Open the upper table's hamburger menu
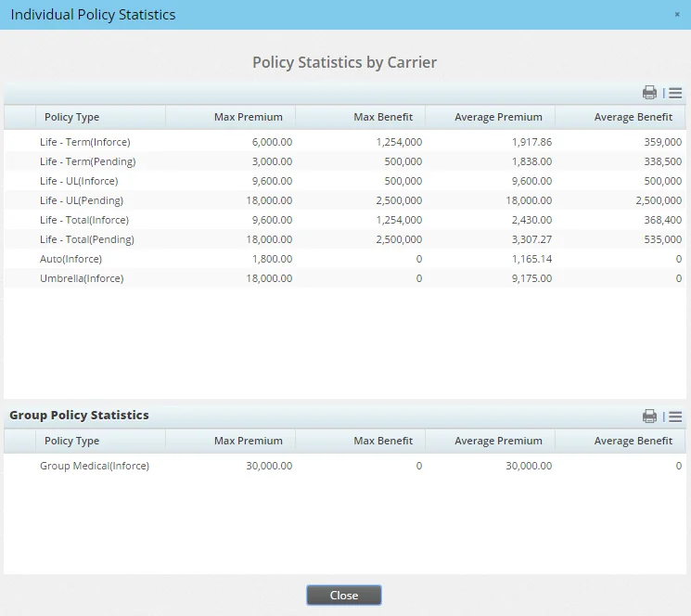 pos(675,93)
